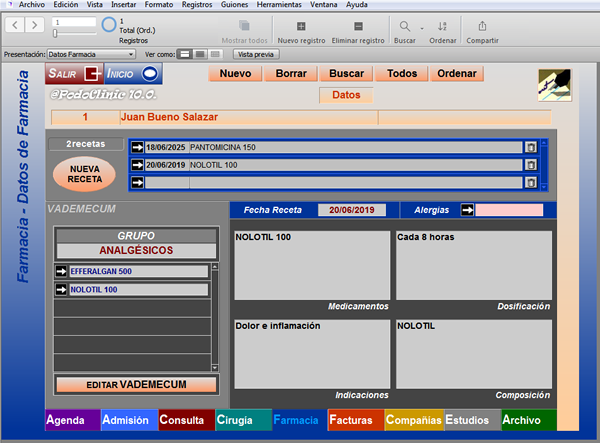Select EFFERALGAN 500 arrow in vademecum list

61,271
